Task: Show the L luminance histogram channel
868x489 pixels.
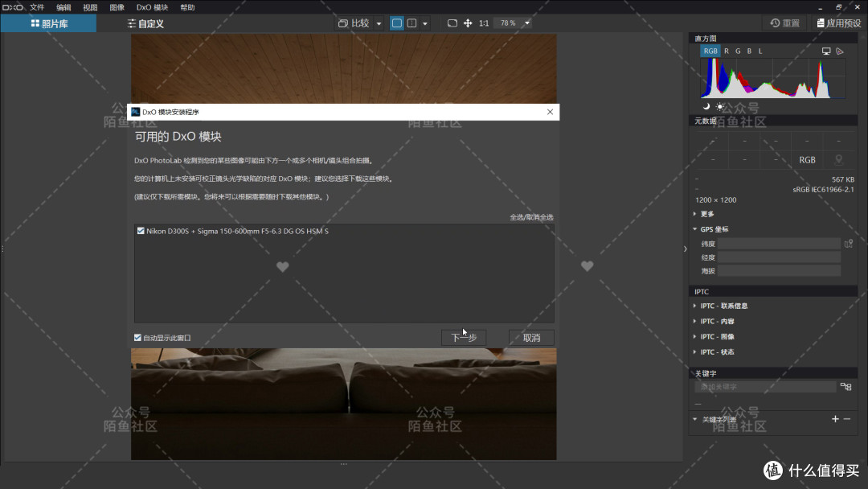Action: (760, 51)
